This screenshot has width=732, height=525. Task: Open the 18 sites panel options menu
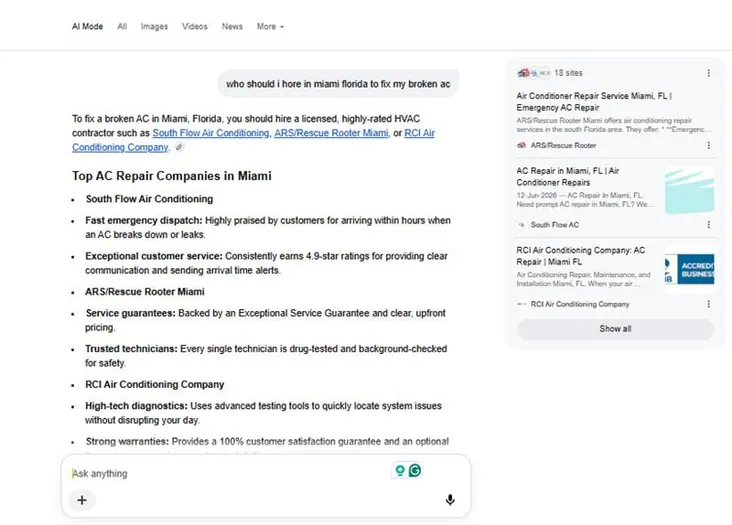click(x=709, y=73)
